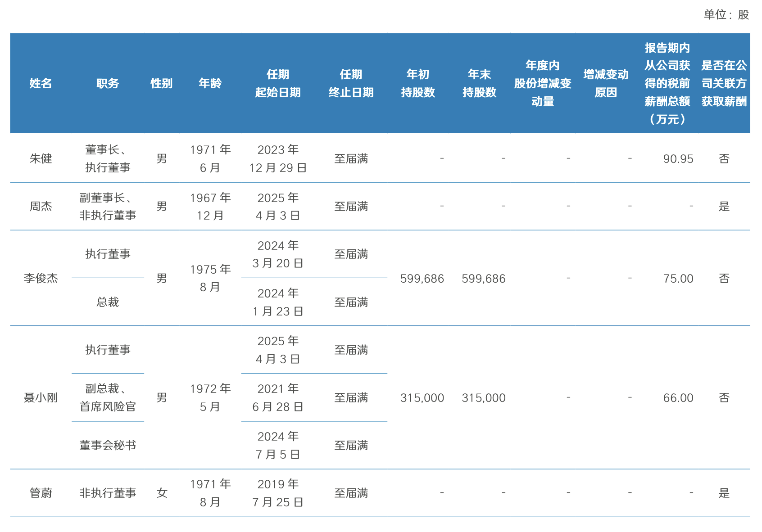Image resolution: width=762 pixels, height=532 pixels.
Task: Click the 年初持股数 column header
Action: [418, 83]
